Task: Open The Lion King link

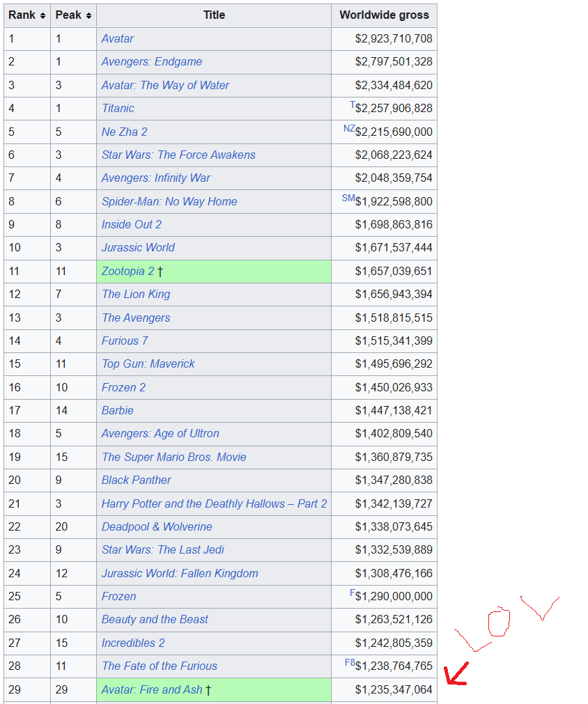Action: pyautogui.click(x=136, y=294)
